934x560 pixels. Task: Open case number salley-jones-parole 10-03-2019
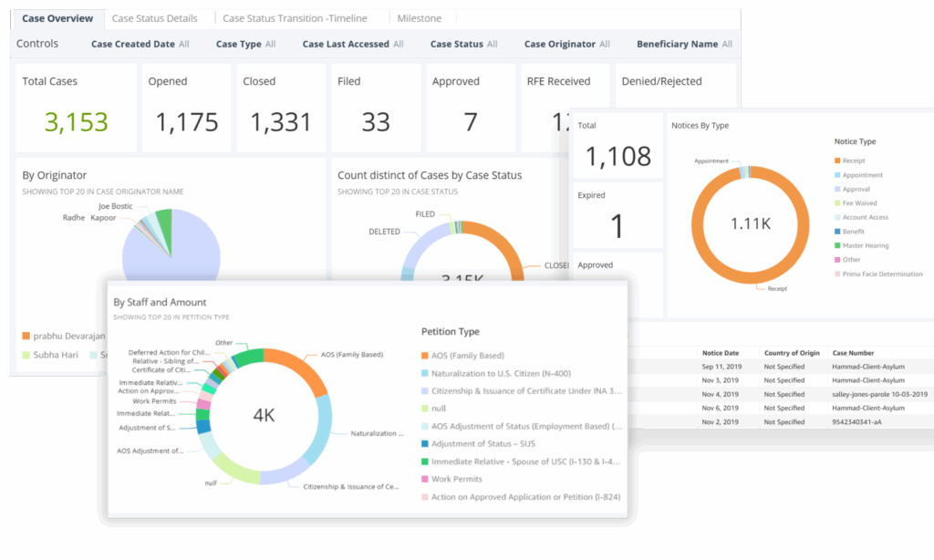click(880, 394)
